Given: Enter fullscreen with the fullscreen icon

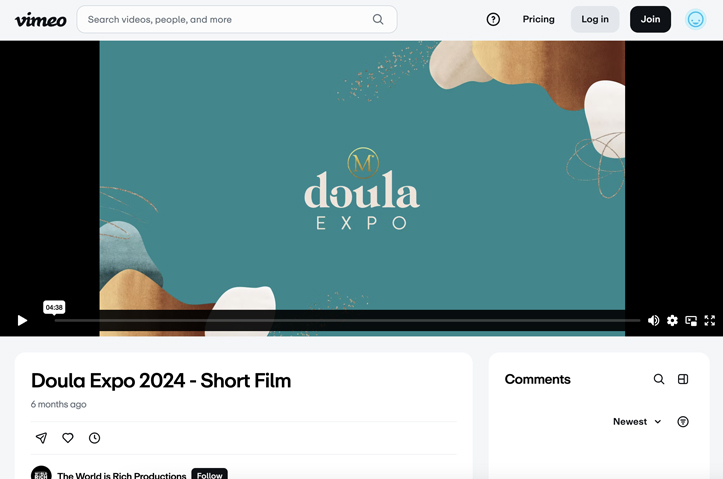Looking at the screenshot, I should click(x=710, y=320).
